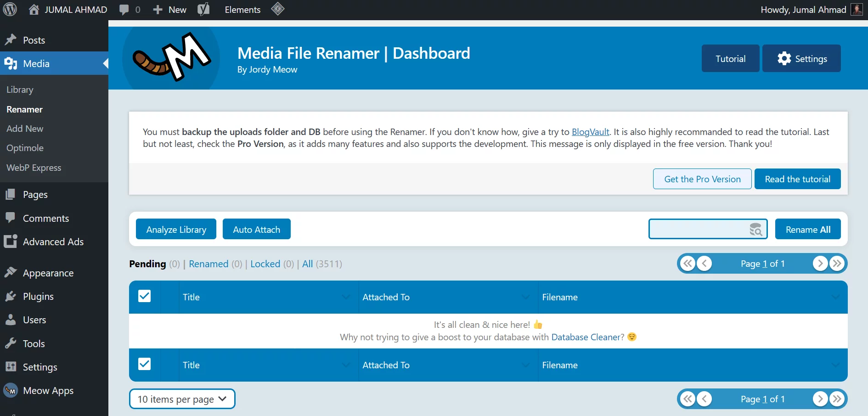Open comments bubble in admin bar

pos(124,10)
